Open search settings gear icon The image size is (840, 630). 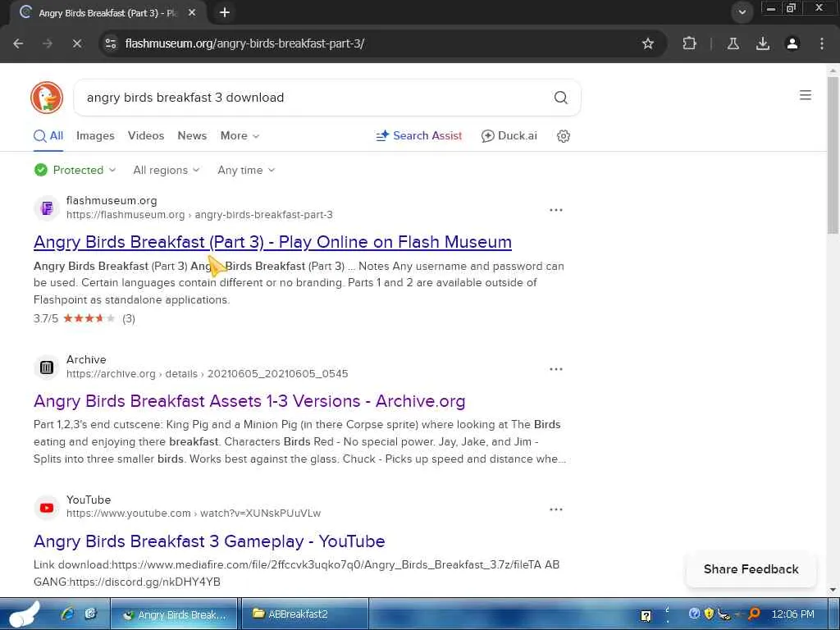click(563, 136)
